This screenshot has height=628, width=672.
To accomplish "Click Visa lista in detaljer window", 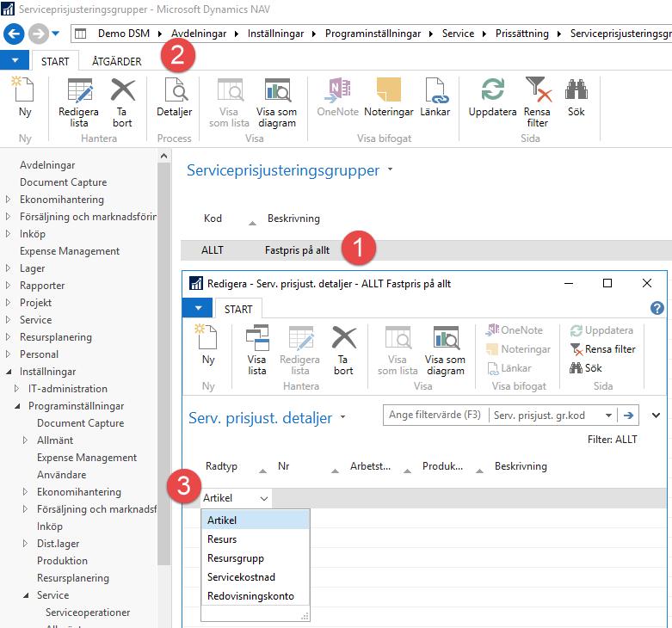I will (x=256, y=350).
